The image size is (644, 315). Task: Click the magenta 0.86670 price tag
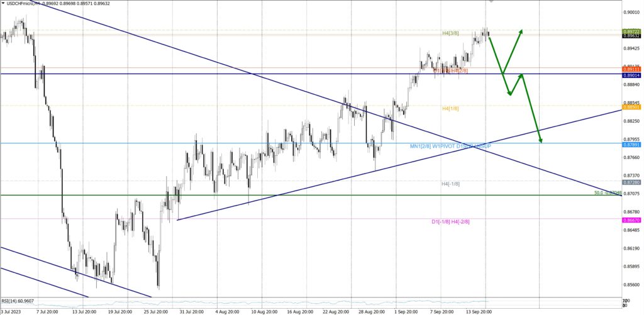631,220
